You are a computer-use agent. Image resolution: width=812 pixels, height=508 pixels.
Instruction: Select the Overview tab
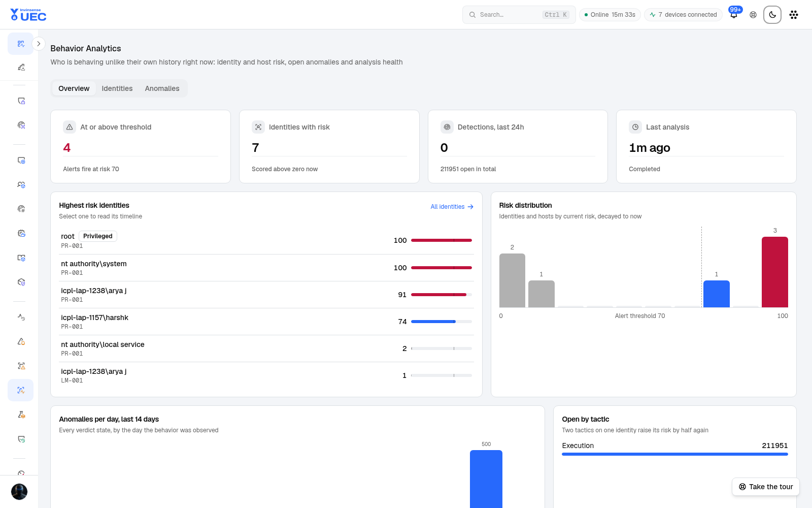coord(74,88)
